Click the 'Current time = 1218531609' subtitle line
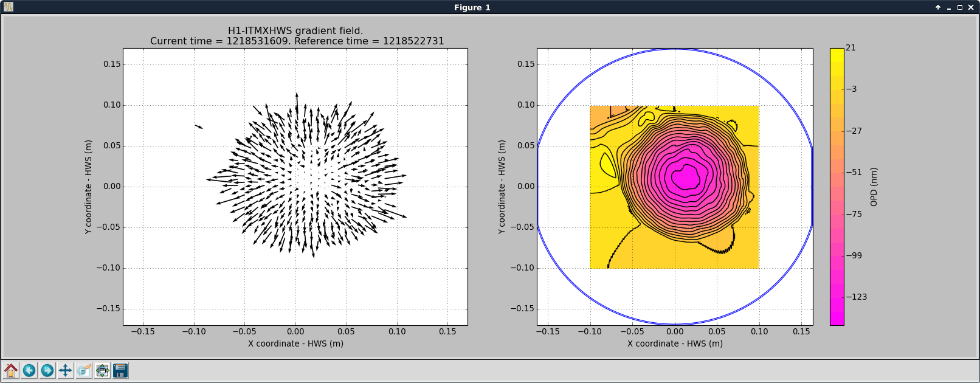This screenshot has width=980, height=383. (x=297, y=41)
